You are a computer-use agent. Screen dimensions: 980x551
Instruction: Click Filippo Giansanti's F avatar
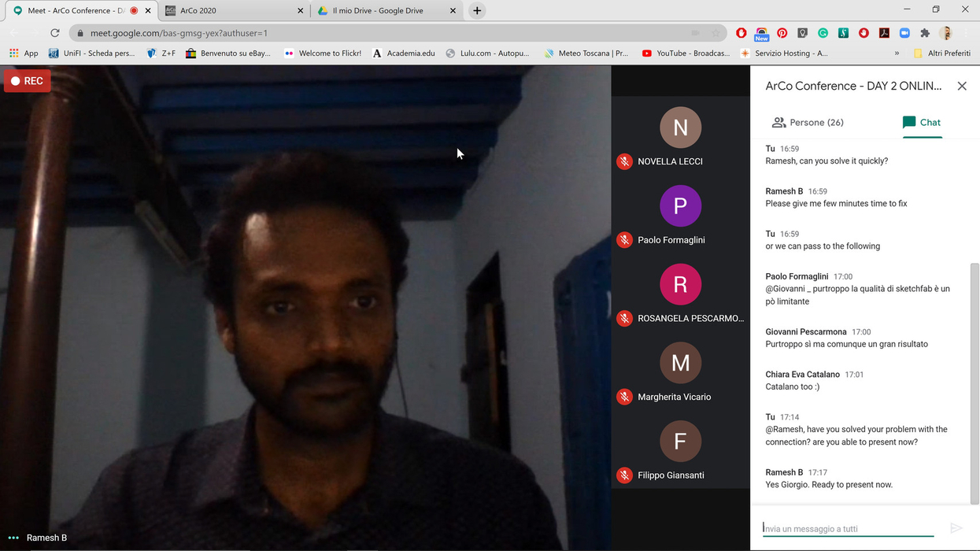[681, 441]
